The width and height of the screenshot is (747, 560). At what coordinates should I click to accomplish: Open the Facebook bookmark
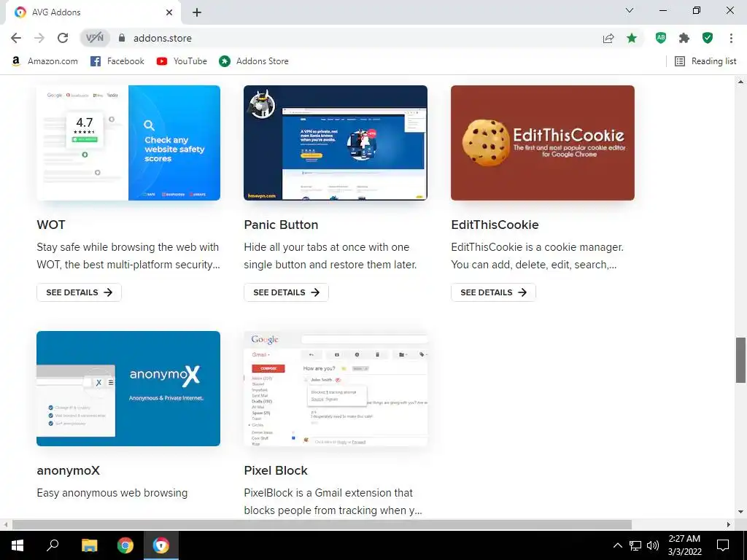117,61
